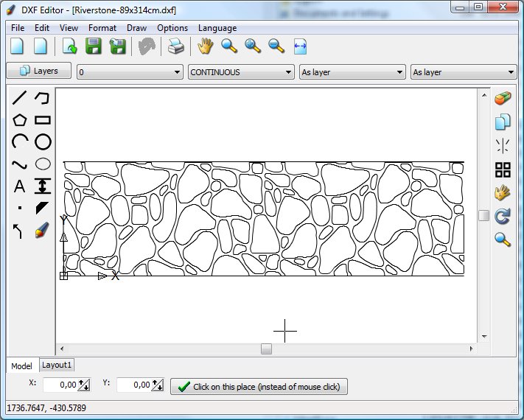Select the Line drawing tool
Image resolution: width=524 pixels, height=420 pixels.
click(x=20, y=98)
